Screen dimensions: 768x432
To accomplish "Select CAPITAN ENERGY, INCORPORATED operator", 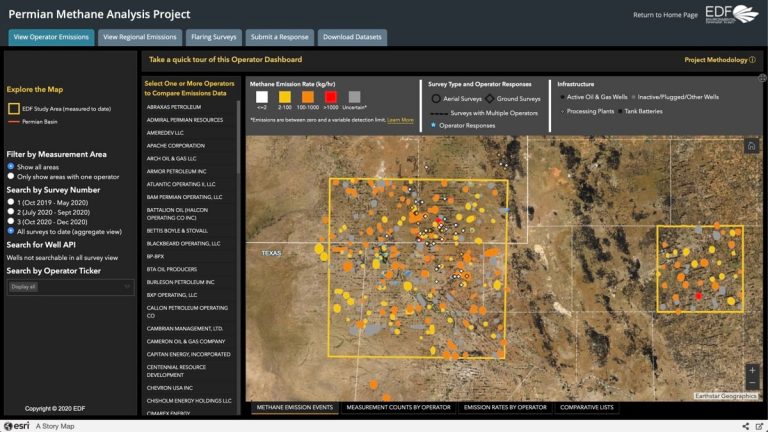I will (189, 354).
